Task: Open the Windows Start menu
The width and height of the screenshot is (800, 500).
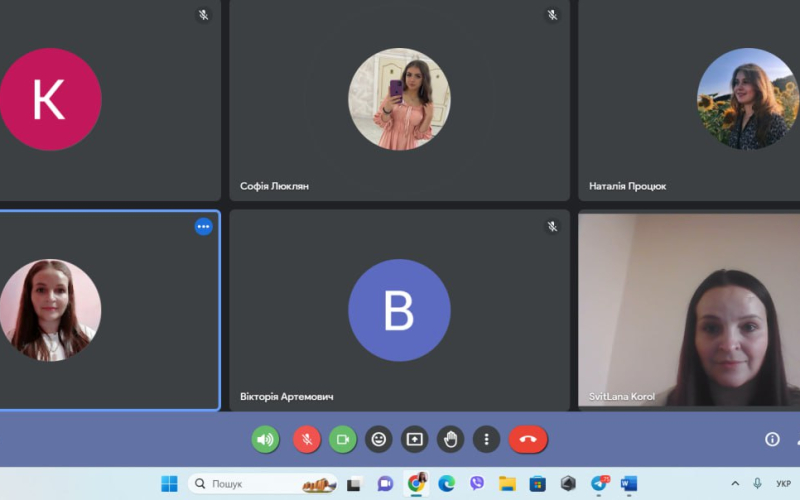Action: [x=169, y=484]
